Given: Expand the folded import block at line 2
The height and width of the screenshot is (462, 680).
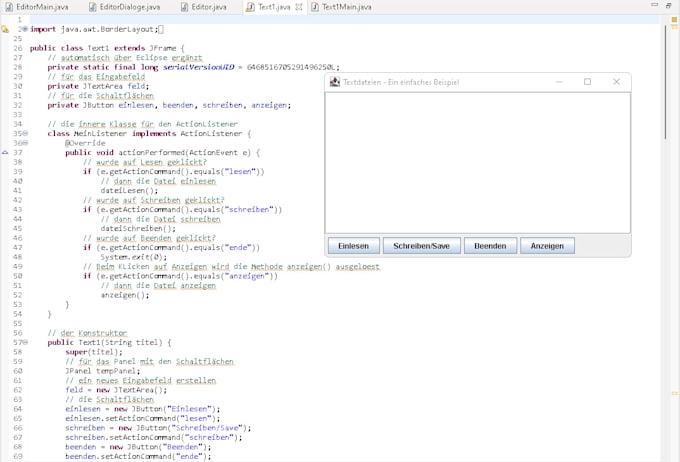Looking at the screenshot, I should pyautogui.click(x=25, y=29).
